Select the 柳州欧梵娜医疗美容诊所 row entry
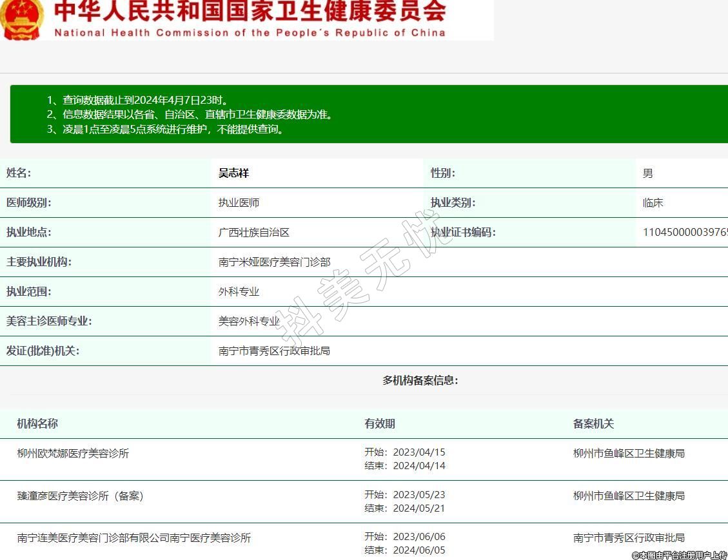 (x=73, y=454)
